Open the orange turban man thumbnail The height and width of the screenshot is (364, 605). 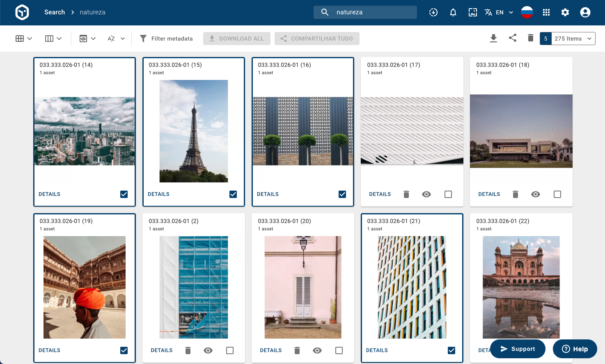pyautogui.click(x=85, y=287)
